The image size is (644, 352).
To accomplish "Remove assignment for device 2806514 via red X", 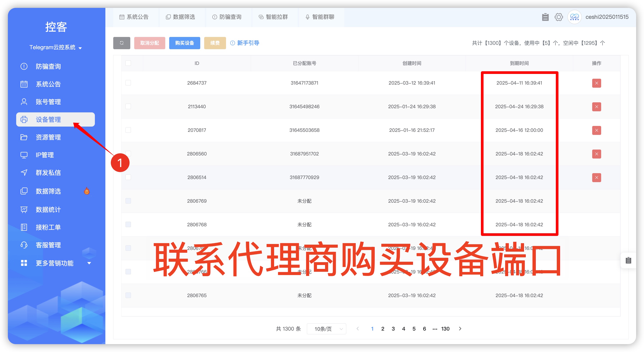I will click(x=596, y=178).
